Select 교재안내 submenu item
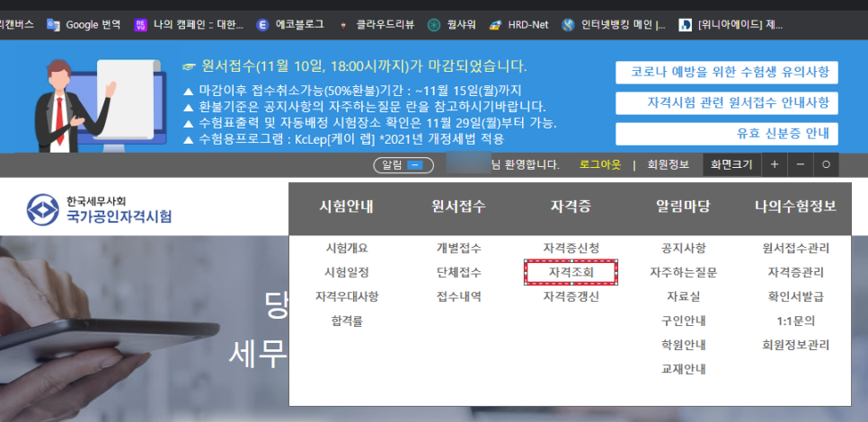The width and height of the screenshot is (868, 422). [x=683, y=369]
